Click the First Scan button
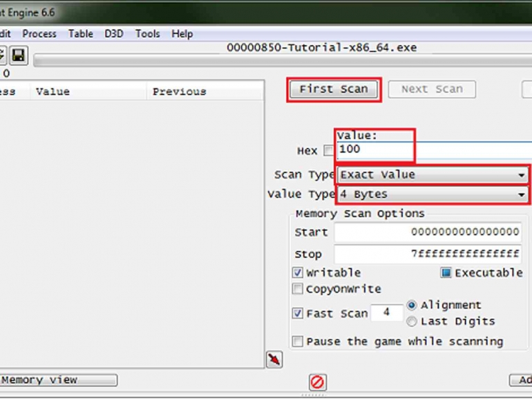This screenshot has height=399, width=532. coord(334,89)
